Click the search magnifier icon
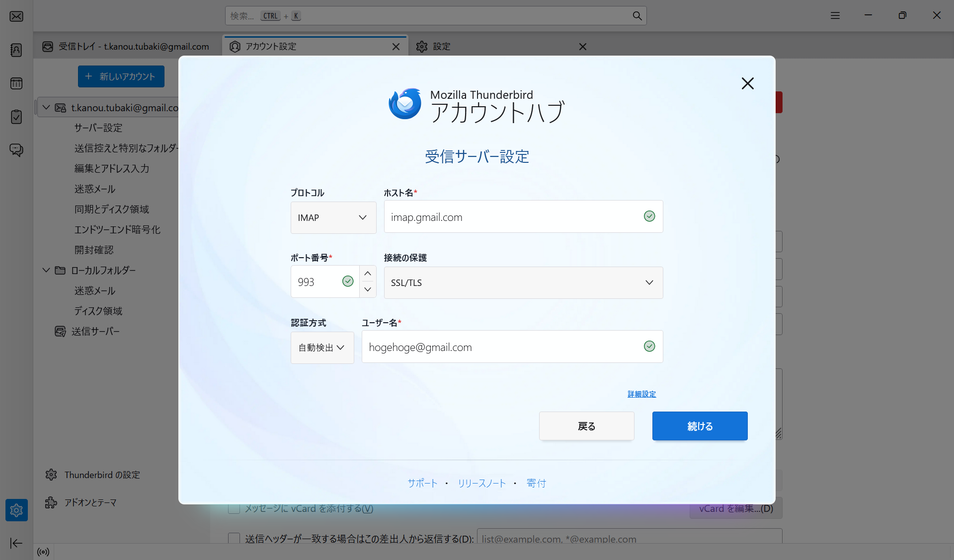 click(x=637, y=16)
